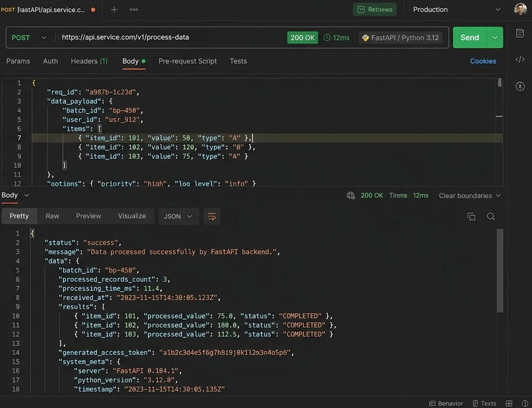Click the "generated_access_token" response line

pos(176,352)
